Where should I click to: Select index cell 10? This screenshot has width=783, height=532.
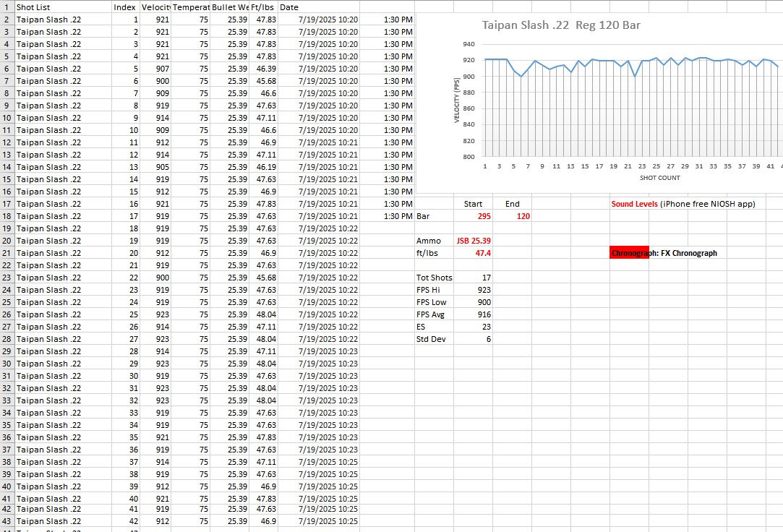point(125,130)
